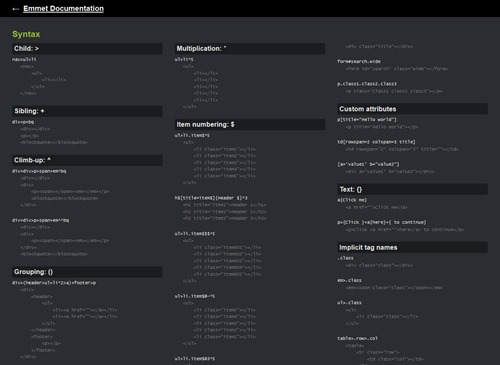500x365 pixels.
Task: Click the ul>li.item$*5 abbreviation
Action: click(192, 135)
